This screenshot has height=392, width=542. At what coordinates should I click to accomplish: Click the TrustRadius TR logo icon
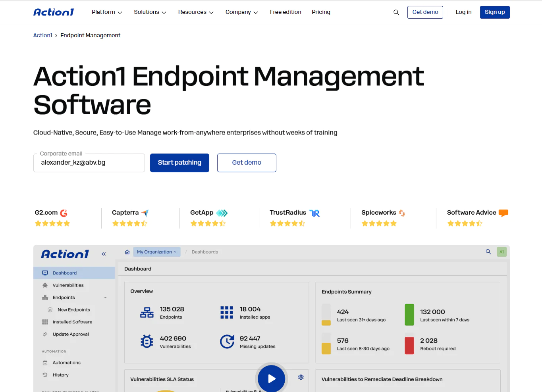click(314, 213)
